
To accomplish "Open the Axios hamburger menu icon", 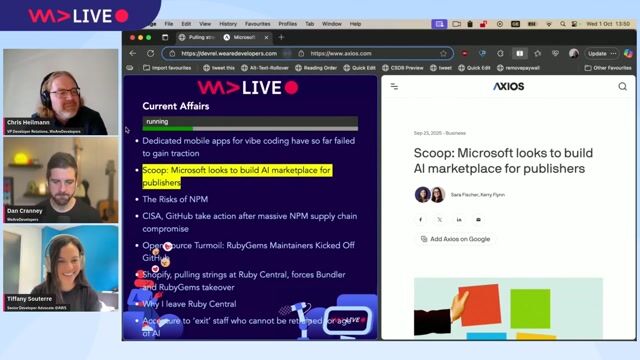I will [394, 87].
